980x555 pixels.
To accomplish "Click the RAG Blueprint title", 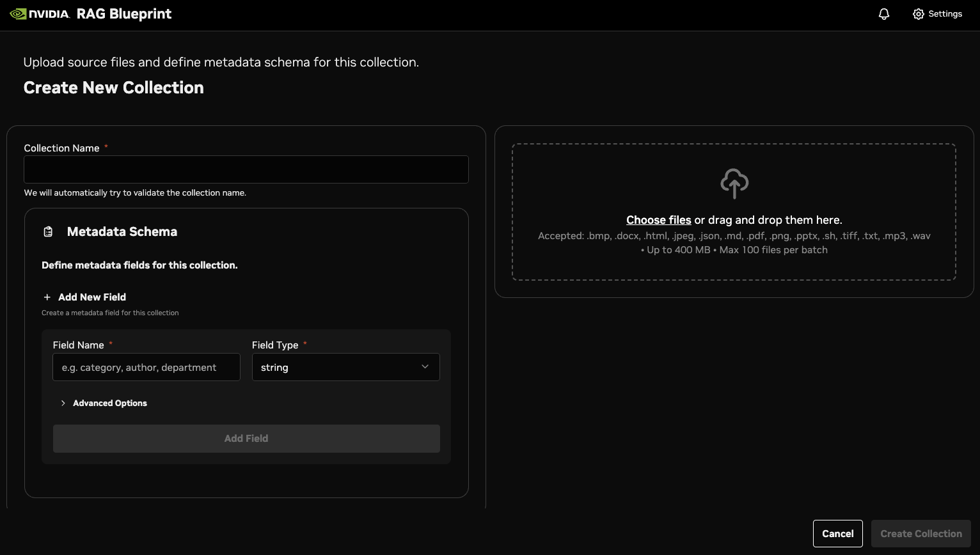I will point(124,14).
